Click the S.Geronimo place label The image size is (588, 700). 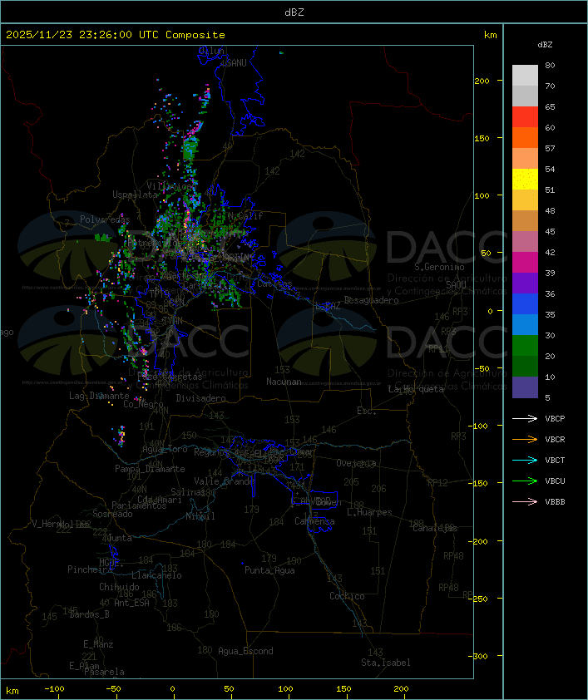[439, 267]
